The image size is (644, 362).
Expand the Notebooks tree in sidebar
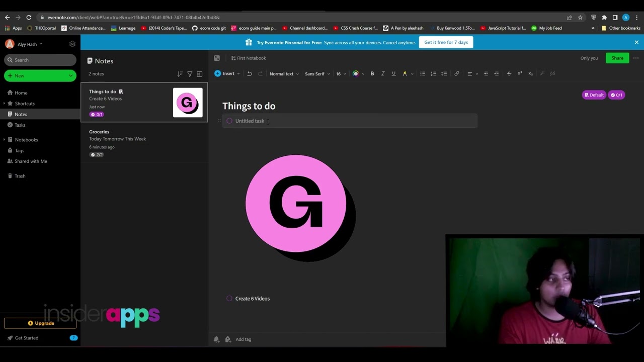[4, 140]
